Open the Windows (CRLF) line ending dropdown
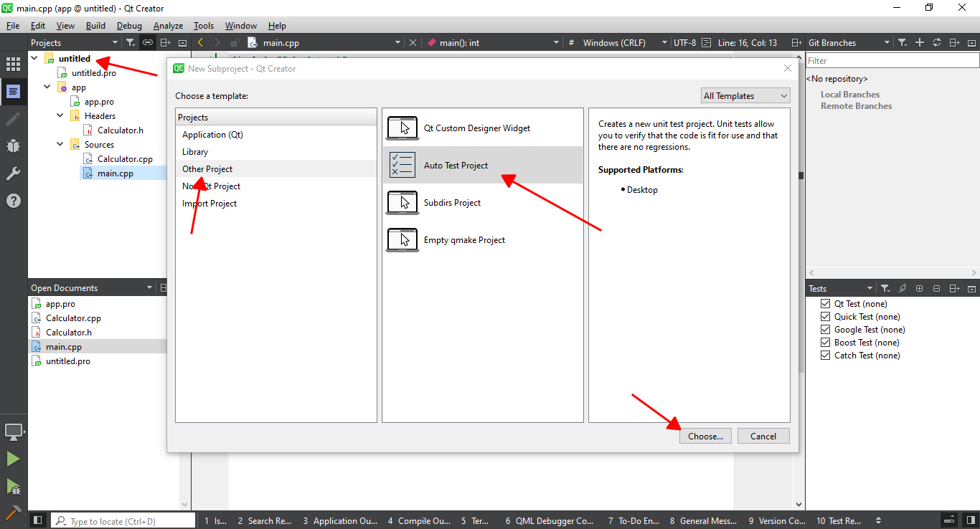 click(x=624, y=43)
